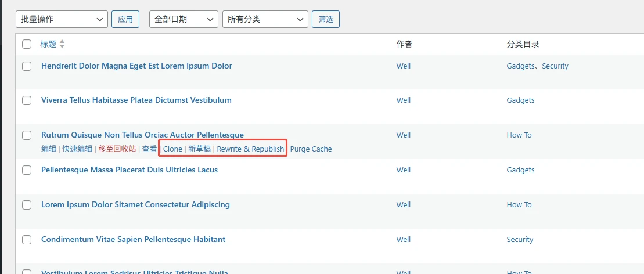Select the Rutrum Quisque post checkbox
The image size is (644, 274).
point(27,135)
